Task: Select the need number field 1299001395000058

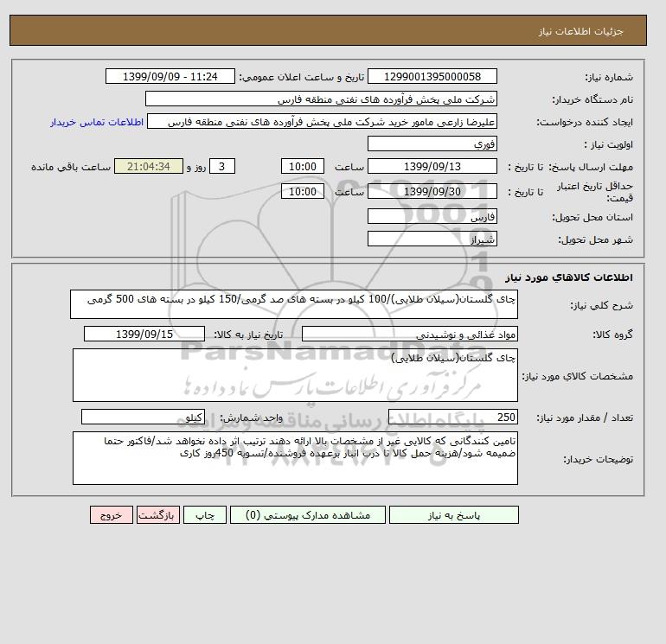Action: coord(432,76)
